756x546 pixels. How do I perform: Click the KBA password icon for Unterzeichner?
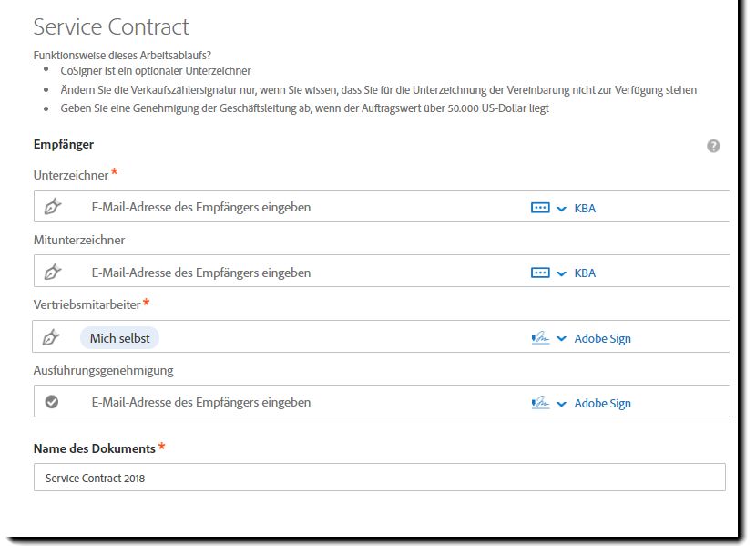[540, 208]
